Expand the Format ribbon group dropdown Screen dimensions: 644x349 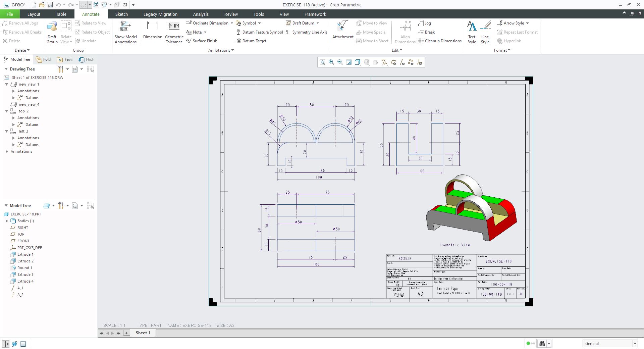coord(502,50)
